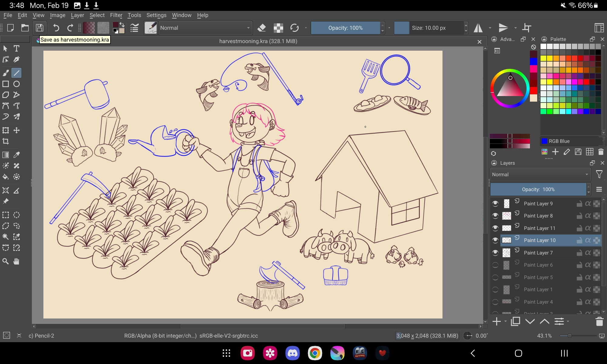Click the Move tool
607x364 pixels.
[x=17, y=130]
